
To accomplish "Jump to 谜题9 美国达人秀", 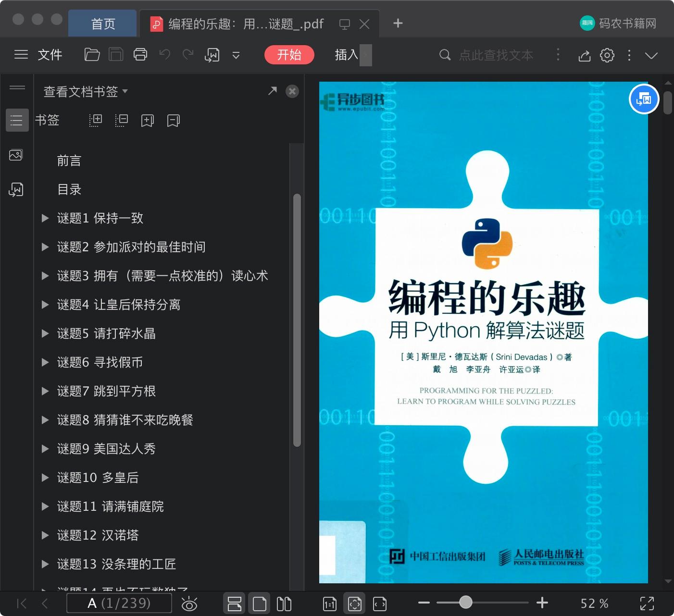I will [x=106, y=449].
